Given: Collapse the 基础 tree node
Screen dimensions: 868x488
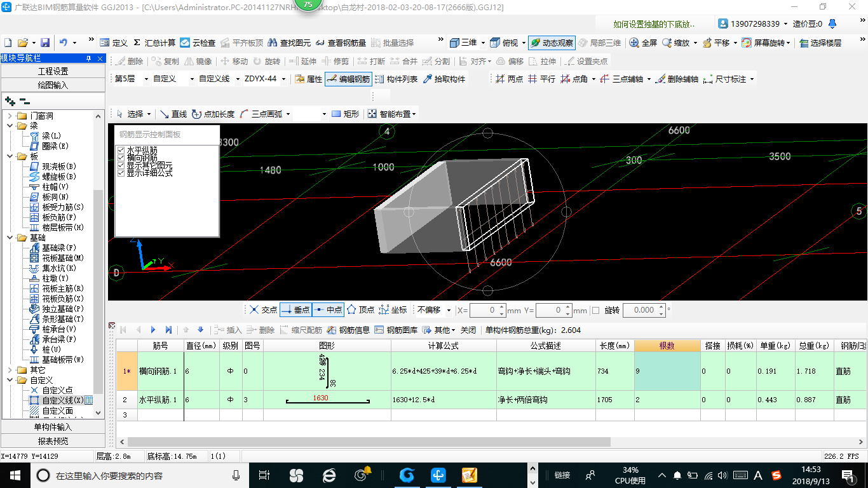Looking at the screenshot, I should [10, 238].
